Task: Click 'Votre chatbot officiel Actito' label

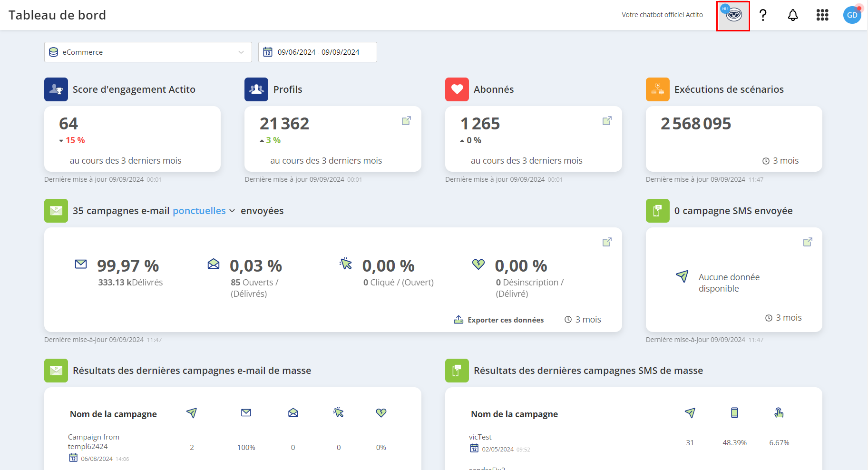Action: (662, 15)
